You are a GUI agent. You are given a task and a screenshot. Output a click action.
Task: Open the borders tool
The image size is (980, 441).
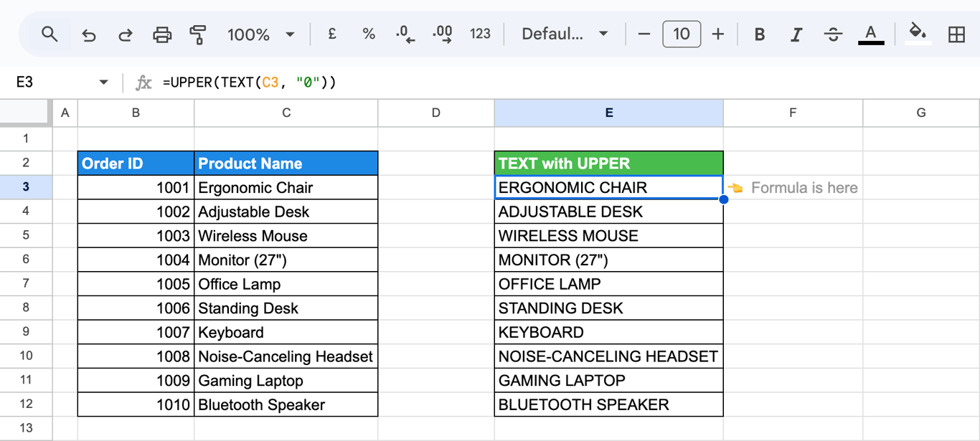956,34
